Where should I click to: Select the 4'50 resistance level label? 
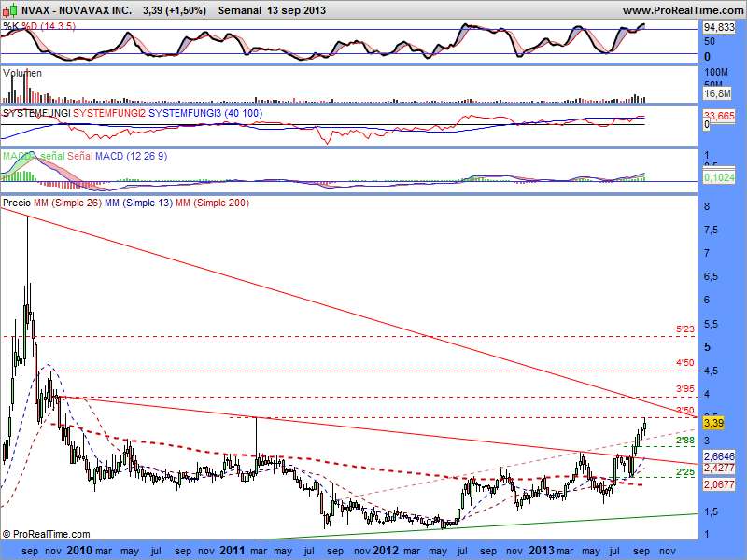685,363
